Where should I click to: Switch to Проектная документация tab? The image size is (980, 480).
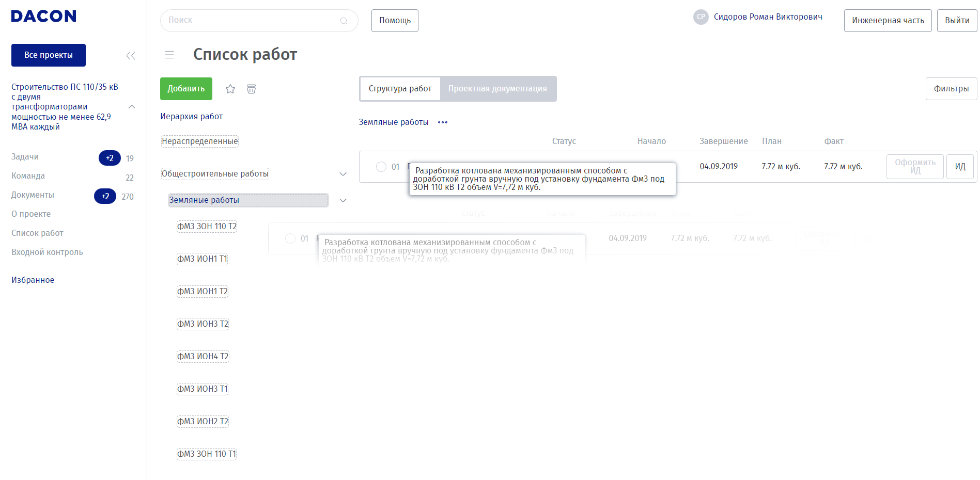point(497,89)
